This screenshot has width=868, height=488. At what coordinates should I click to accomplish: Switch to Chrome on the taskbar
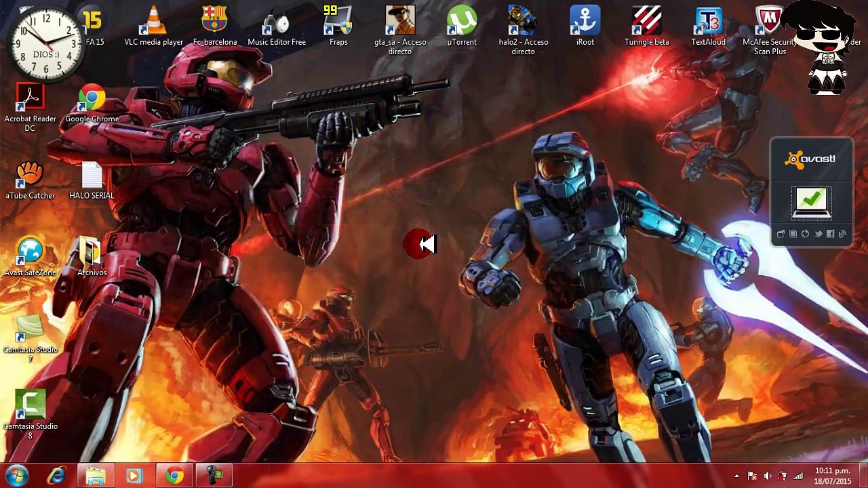pos(175,476)
